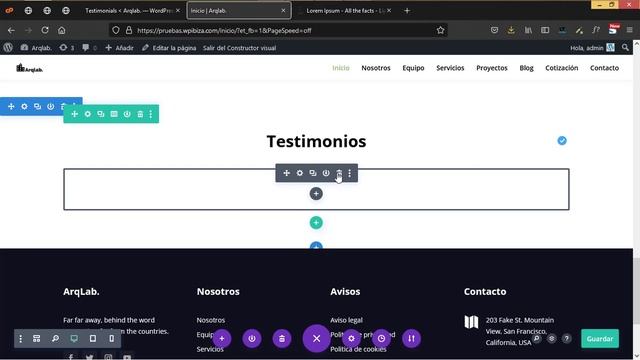The width and height of the screenshot is (640, 360).
Task: Clear layout with purple trash button
Action: pos(282,338)
